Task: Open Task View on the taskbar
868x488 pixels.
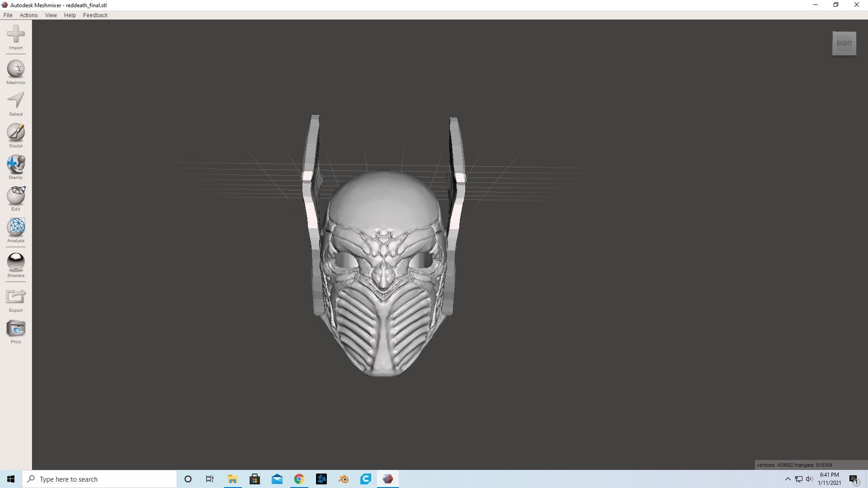Action: coord(210,479)
